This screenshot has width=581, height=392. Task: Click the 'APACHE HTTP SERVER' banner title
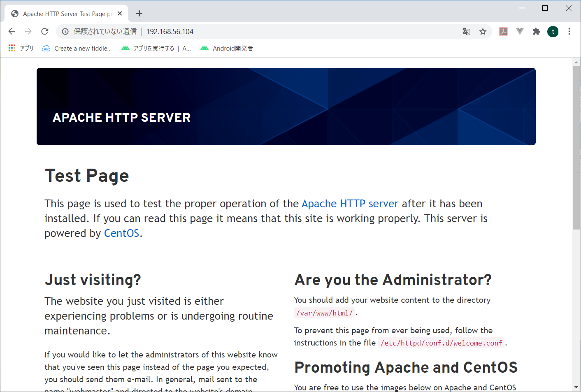click(121, 118)
